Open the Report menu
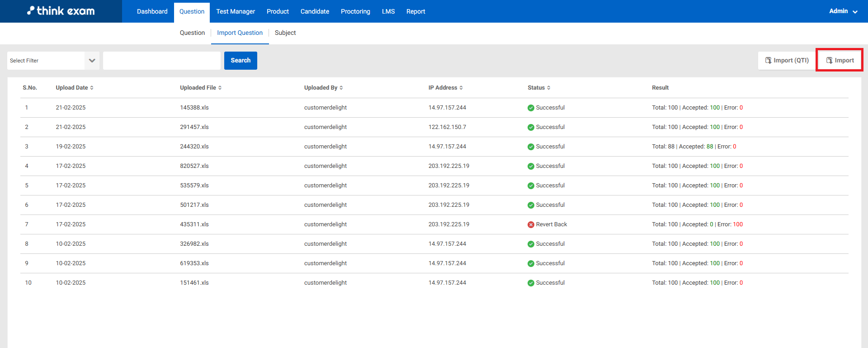 tap(415, 11)
